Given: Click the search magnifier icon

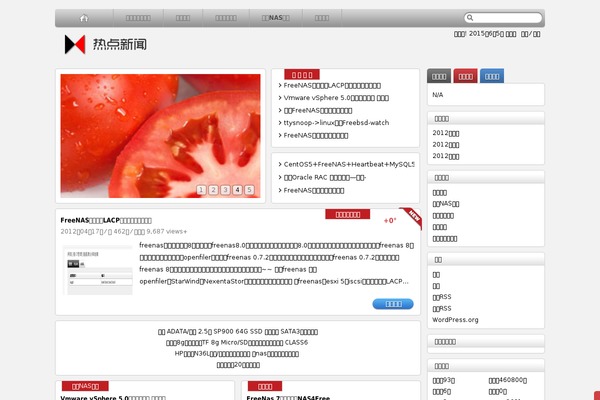Looking at the screenshot, I should tap(470, 18).
